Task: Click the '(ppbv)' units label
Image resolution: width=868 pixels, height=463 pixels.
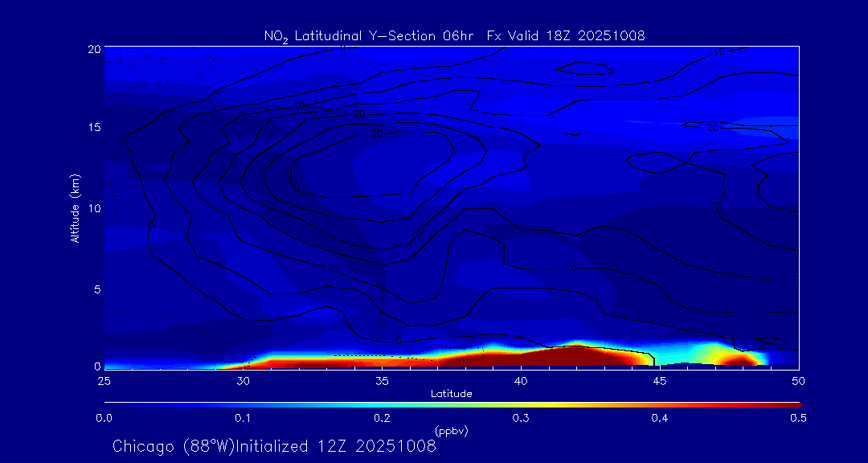Action: 452,431
